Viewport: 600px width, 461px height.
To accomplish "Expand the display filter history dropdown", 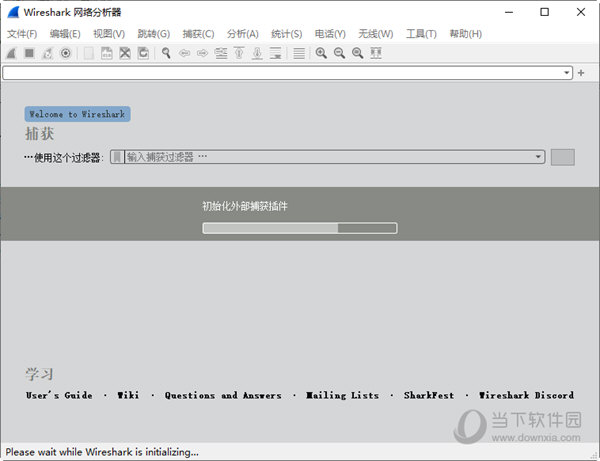I will coord(566,73).
